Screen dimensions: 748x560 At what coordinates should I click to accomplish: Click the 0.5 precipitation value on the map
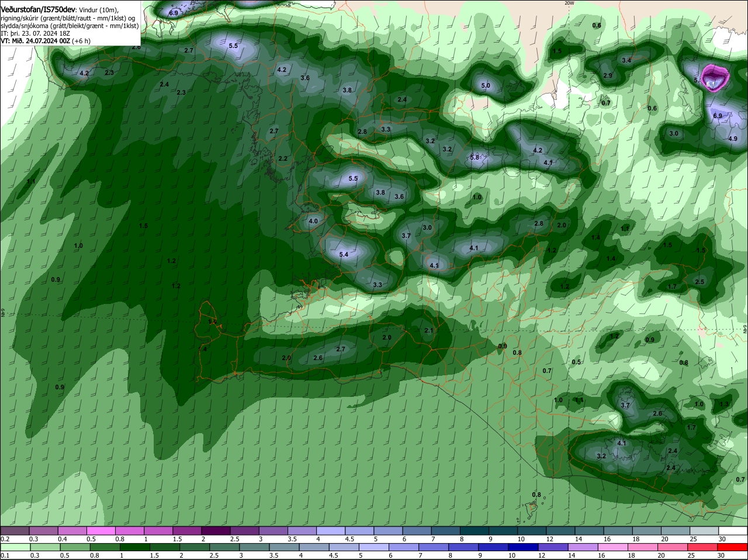[x=576, y=362]
